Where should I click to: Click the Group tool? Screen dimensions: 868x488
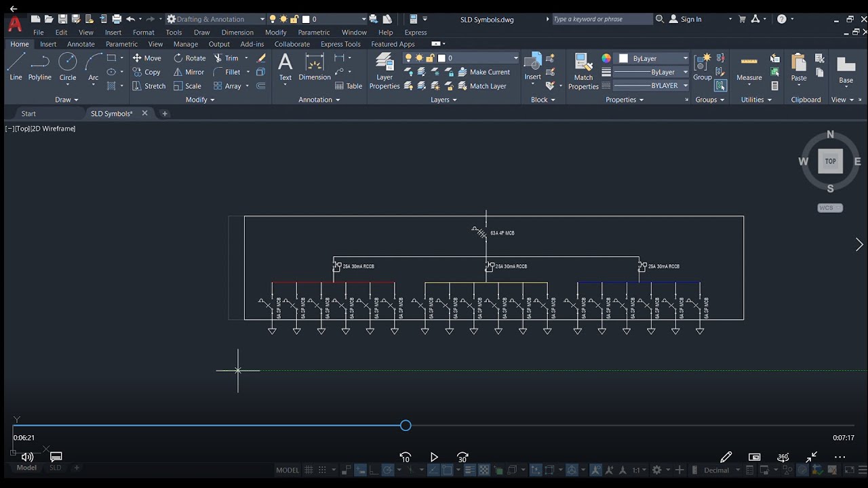point(703,67)
